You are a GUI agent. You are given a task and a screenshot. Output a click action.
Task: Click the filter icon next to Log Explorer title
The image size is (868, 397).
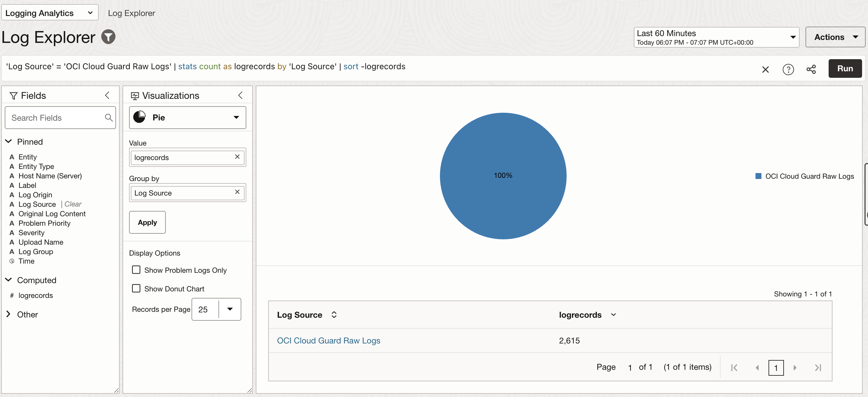point(108,37)
